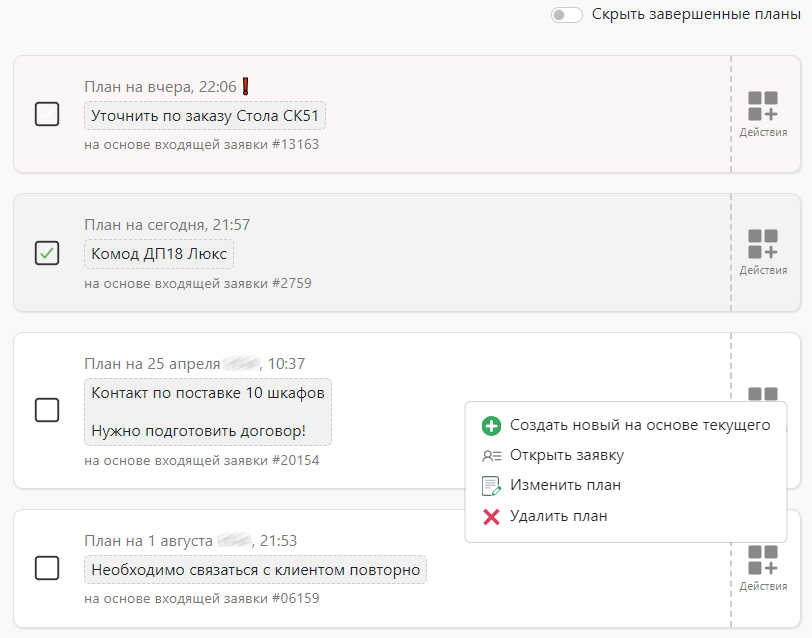
Task: Select 'Изменить план' menu item
Action: pyautogui.click(x=565, y=485)
